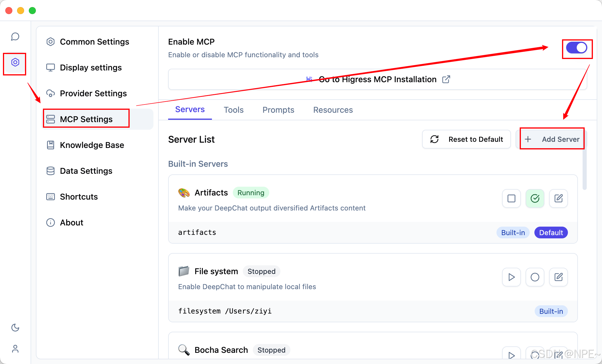Switch to the Tools tab

pos(233,110)
